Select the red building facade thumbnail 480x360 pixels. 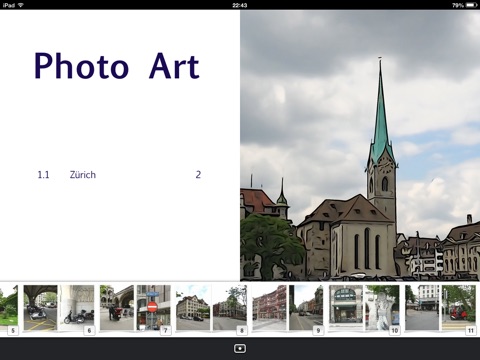pos(269,308)
